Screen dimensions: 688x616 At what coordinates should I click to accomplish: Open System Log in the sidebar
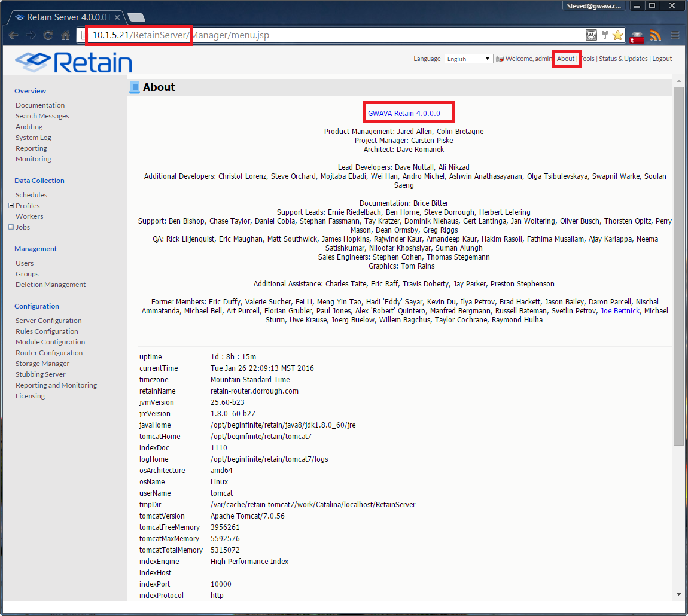point(34,138)
